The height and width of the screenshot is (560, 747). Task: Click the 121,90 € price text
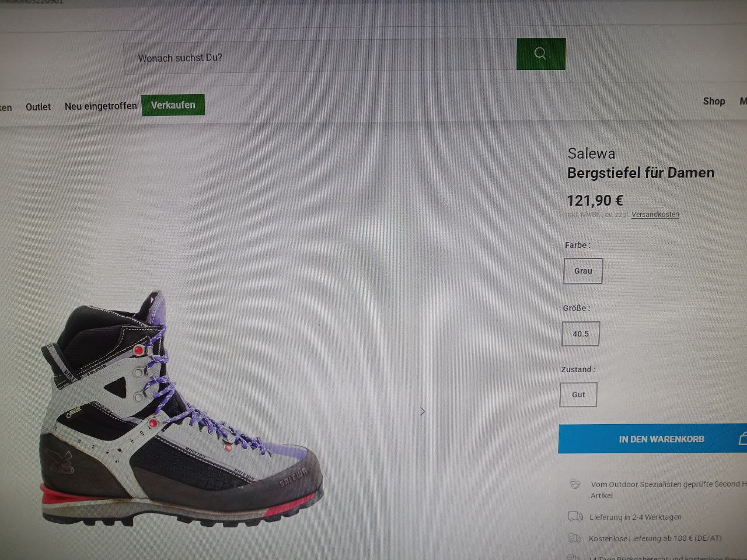click(595, 201)
